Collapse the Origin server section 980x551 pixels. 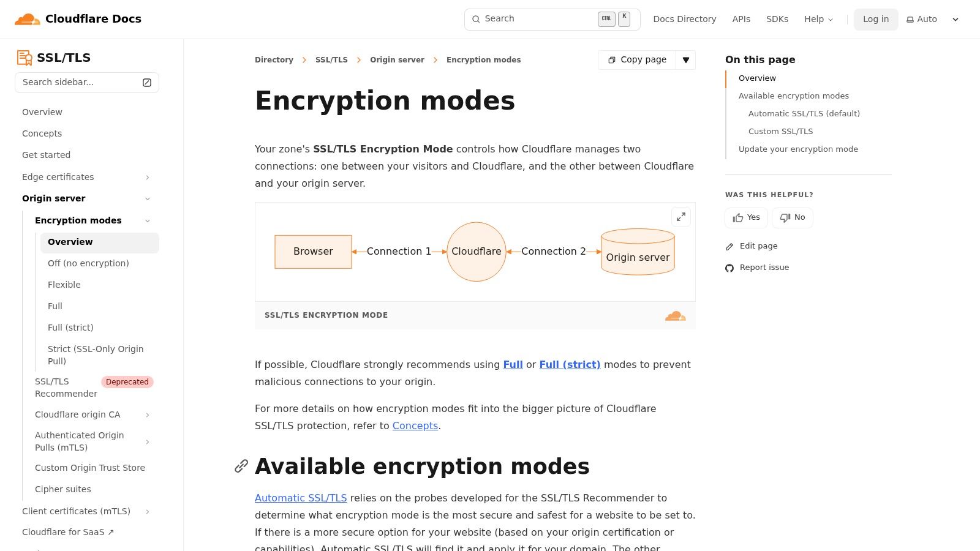[x=148, y=198]
